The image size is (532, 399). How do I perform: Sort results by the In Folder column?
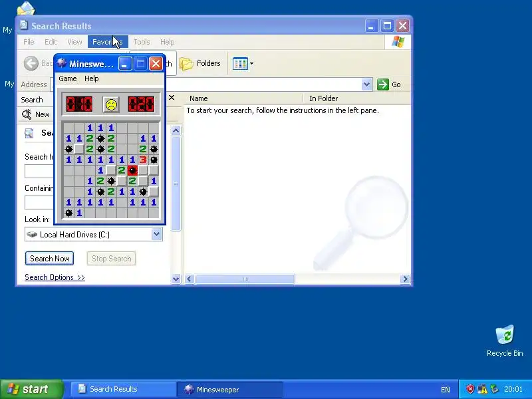coord(323,98)
